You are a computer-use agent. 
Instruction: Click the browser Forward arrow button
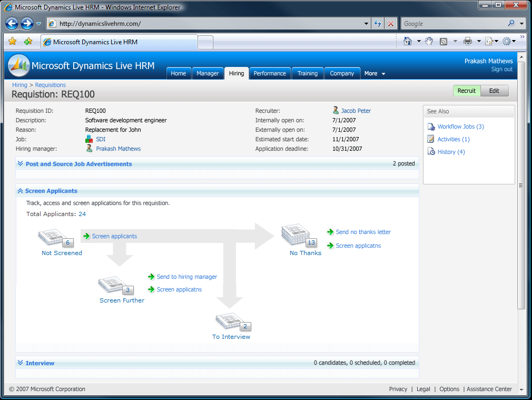27,23
